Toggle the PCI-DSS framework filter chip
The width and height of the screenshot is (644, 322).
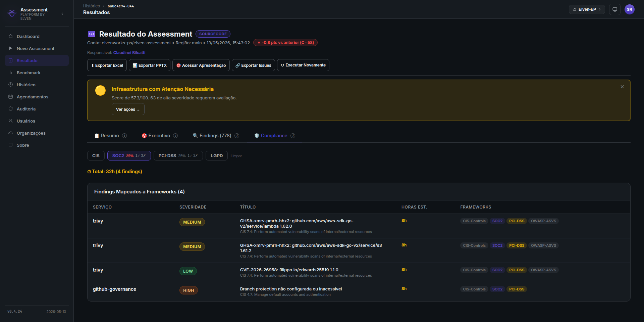(x=178, y=156)
